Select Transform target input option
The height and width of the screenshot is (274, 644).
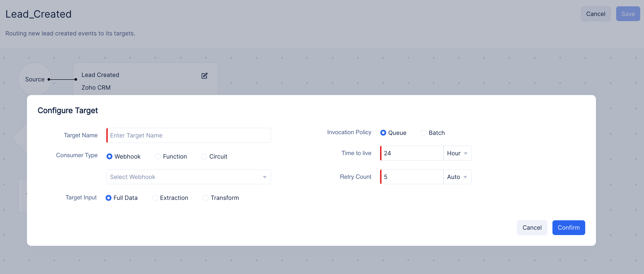coord(206,198)
